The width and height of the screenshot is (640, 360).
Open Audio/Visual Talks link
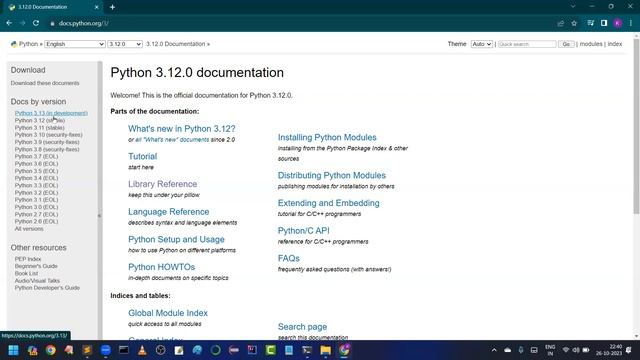(37, 281)
